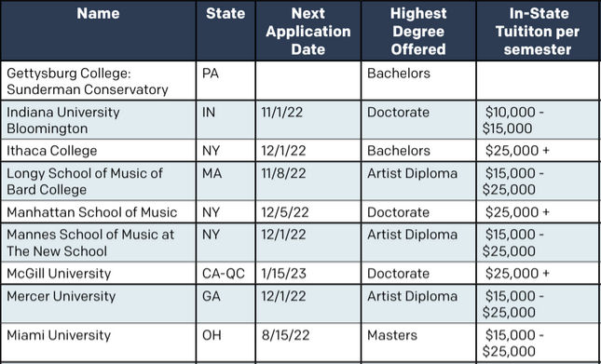
Task: Select the Gettysburg College: Sunderman Conservatory cell
Action: tap(98, 81)
